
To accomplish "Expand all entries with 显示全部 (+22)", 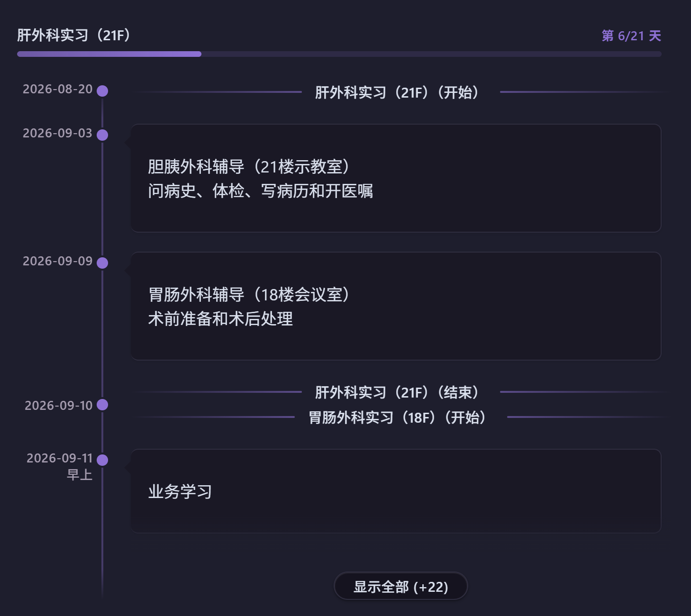I will click(401, 586).
